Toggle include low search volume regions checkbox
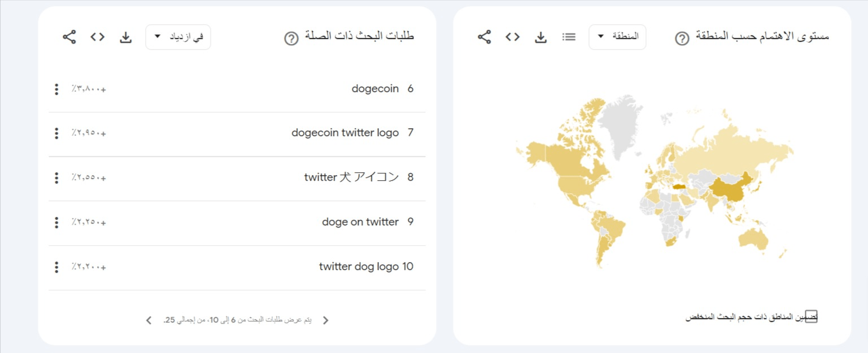The width and height of the screenshot is (868, 353). 811,317
